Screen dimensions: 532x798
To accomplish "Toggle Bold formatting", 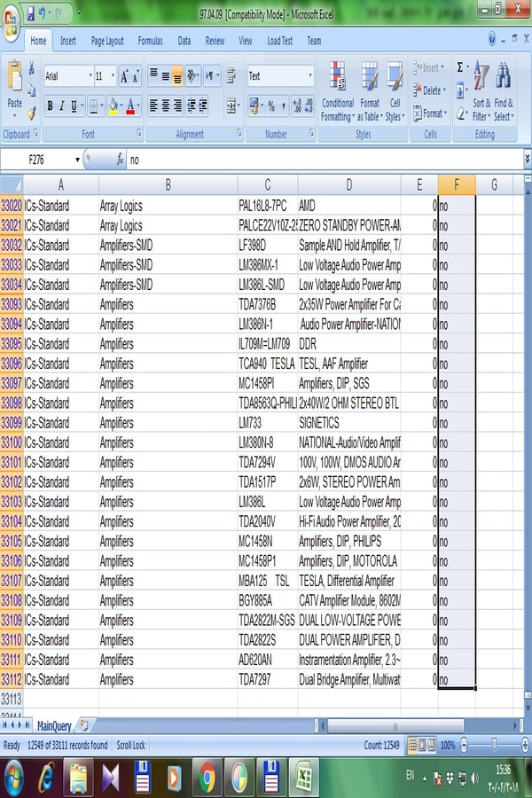I will click(50, 106).
